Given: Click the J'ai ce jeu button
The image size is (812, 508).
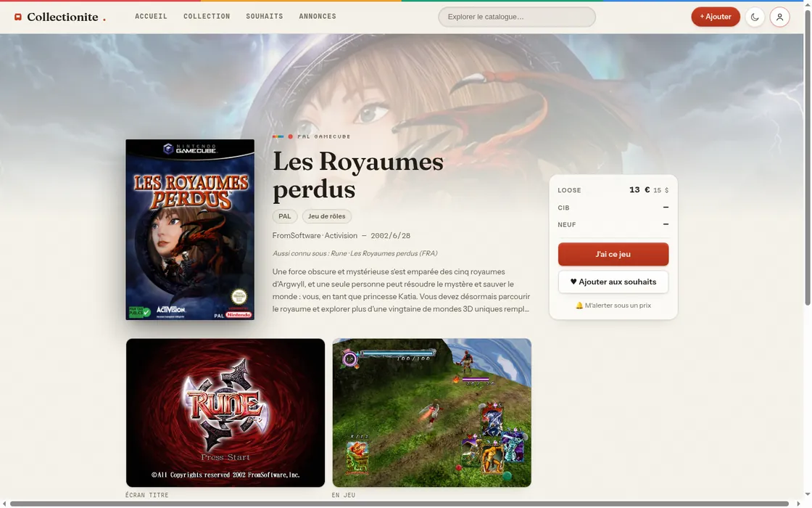Looking at the screenshot, I should [x=613, y=255].
